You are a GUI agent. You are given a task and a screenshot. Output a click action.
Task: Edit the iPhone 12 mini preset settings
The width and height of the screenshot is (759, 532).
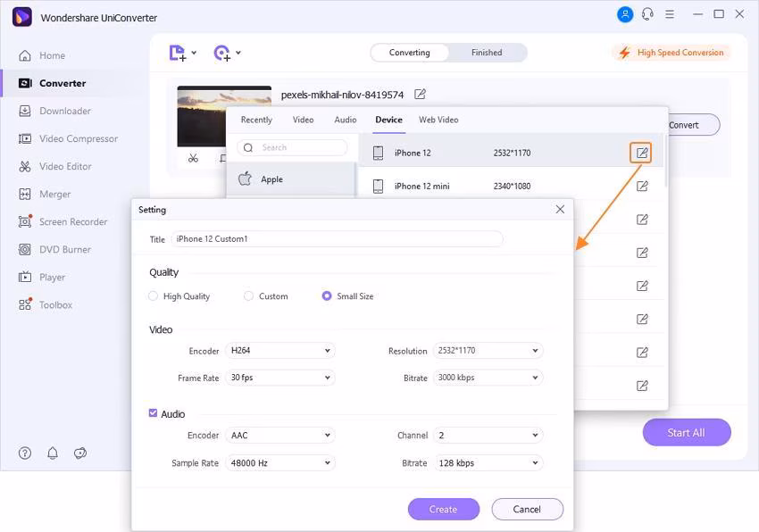pos(642,187)
